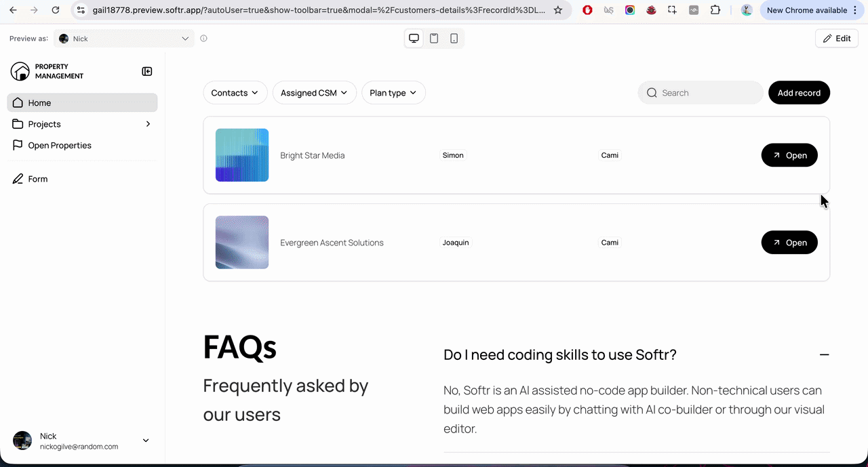This screenshot has height=467, width=868.
Task: Open site information icon in address bar
Action: pyautogui.click(x=81, y=10)
